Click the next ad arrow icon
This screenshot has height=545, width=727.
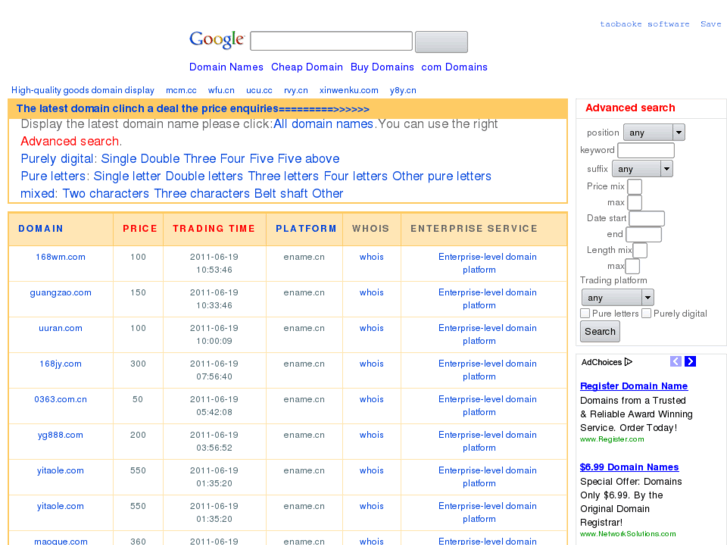tap(690, 361)
